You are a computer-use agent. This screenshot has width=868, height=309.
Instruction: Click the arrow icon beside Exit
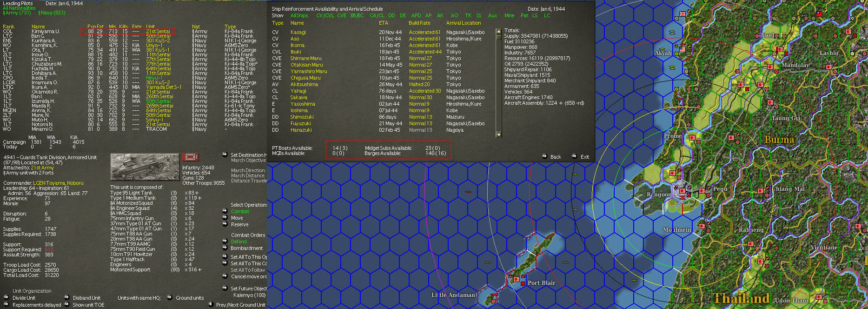coord(574,156)
